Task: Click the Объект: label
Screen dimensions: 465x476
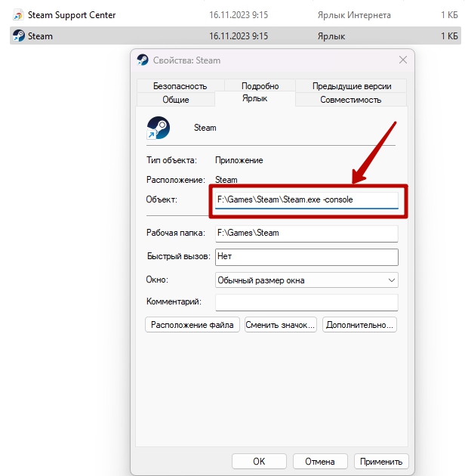Action: [162, 199]
